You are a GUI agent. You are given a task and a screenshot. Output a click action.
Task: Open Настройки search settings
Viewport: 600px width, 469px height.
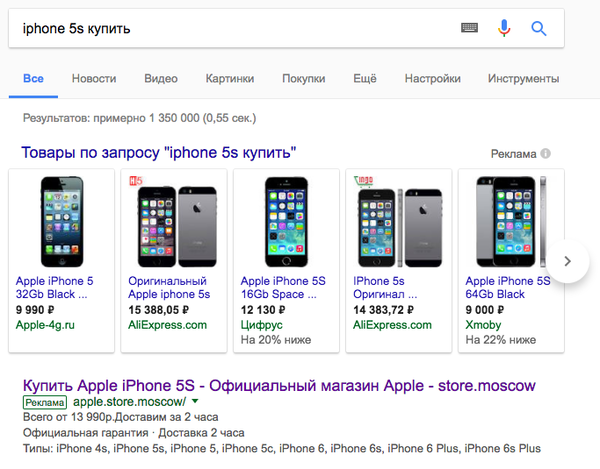pyautogui.click(x=432, y=79)
